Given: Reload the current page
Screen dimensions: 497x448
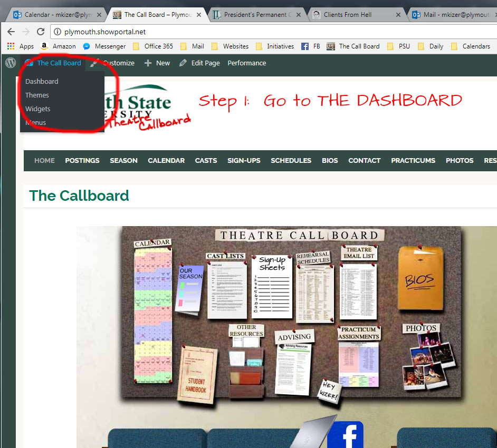Looking at the screenshot, I should (x=41, y=32).
